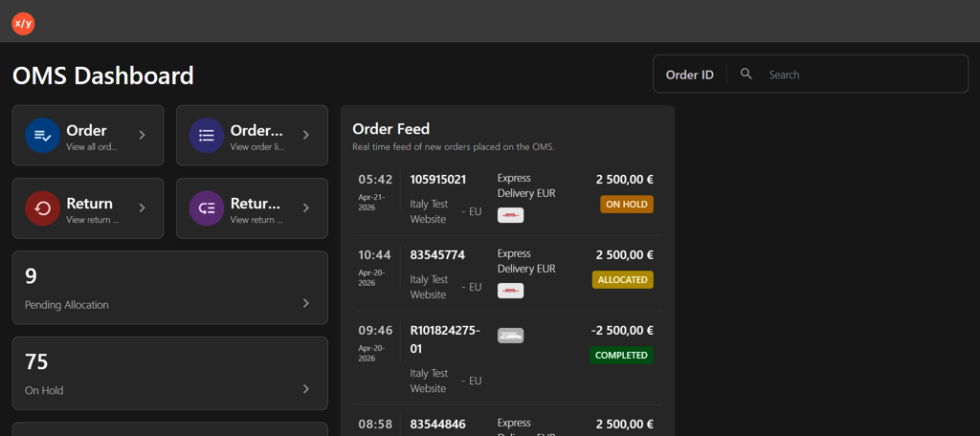Click the 09:46 timestamp in Order Feed
980x436 pixels.
pyautogui.click(x=375, y=331)
